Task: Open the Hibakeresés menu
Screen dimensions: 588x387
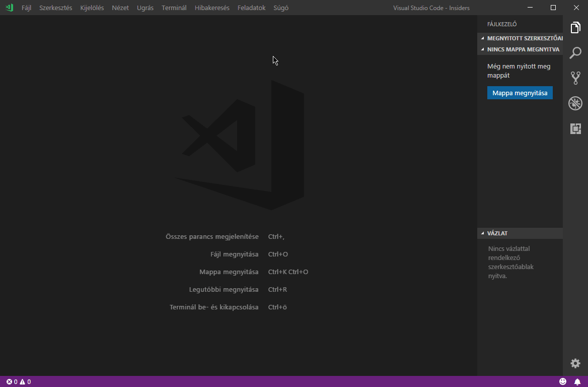Action: click(x=211, y=8)
